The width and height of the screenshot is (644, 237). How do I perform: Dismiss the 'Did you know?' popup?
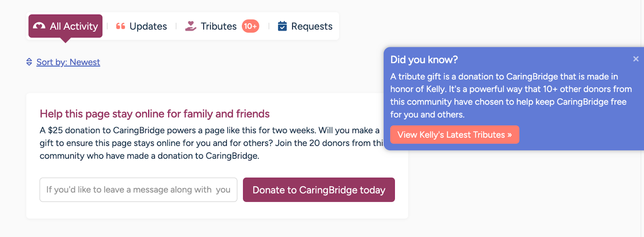point(636,59)
